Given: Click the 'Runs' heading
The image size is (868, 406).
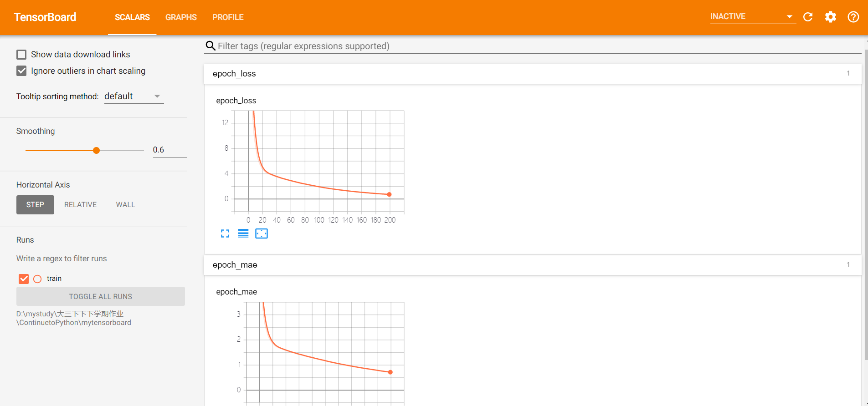Looking at the screenshot, I should [x=25, y=240].
